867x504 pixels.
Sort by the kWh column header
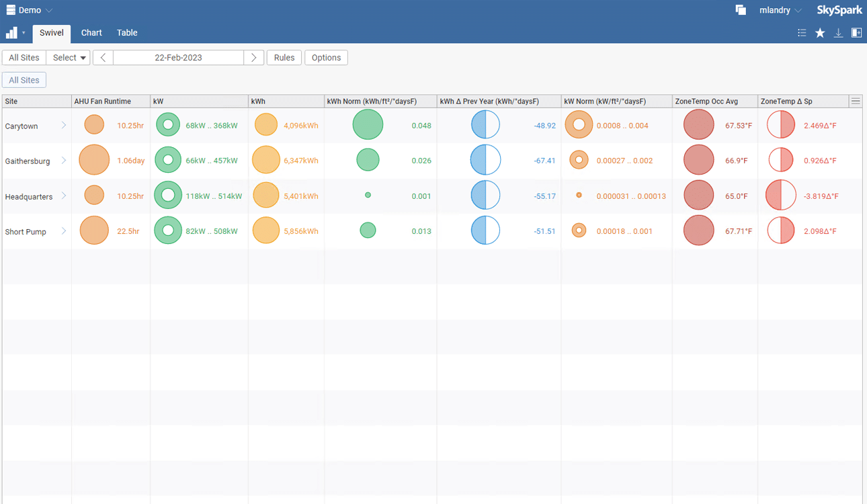[286, 101]
